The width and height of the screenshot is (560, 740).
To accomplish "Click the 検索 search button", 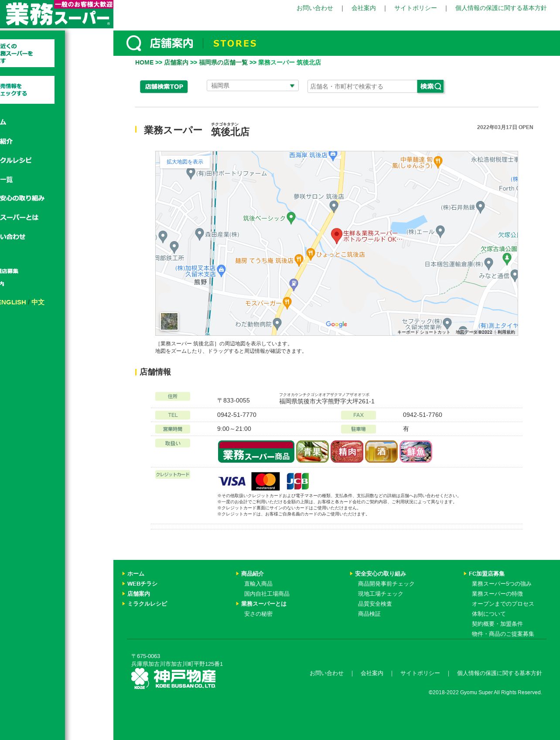I will [430, 86].
